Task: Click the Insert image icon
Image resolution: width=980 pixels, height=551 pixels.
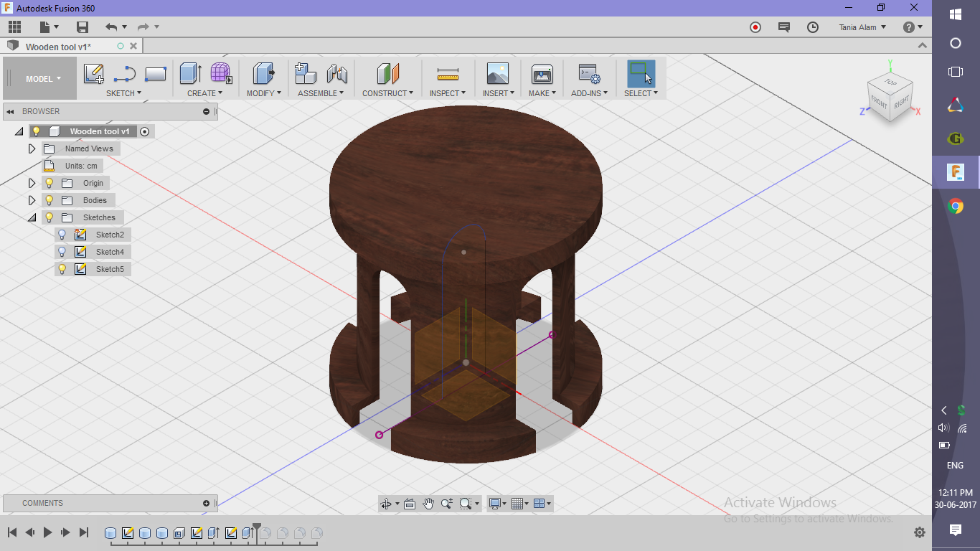Action: tap(497, 73)
